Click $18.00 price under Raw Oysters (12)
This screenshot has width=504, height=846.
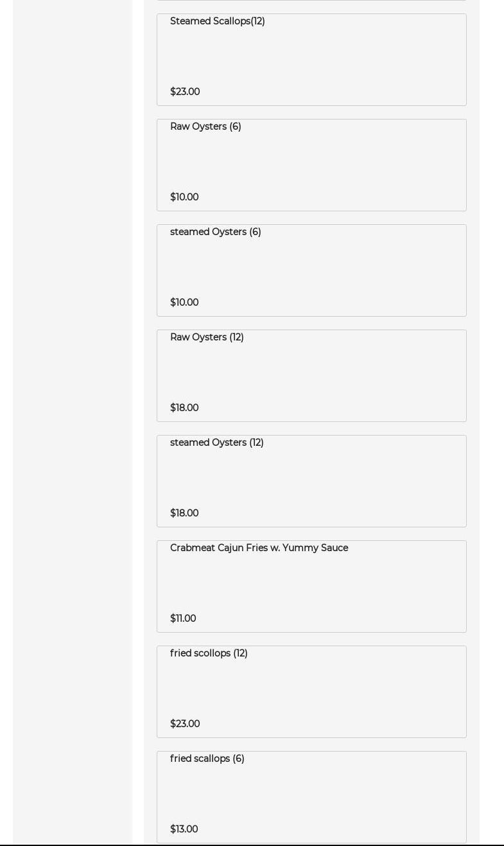184,408
